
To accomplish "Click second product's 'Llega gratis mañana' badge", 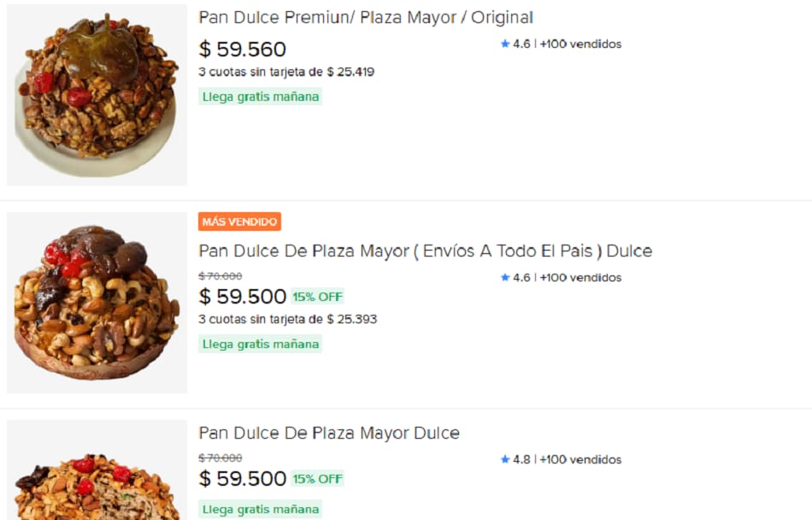I will [x=261, y=344].
